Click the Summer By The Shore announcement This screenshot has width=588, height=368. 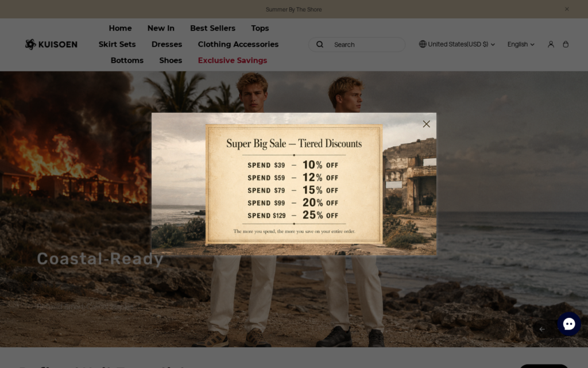[293, 9]
